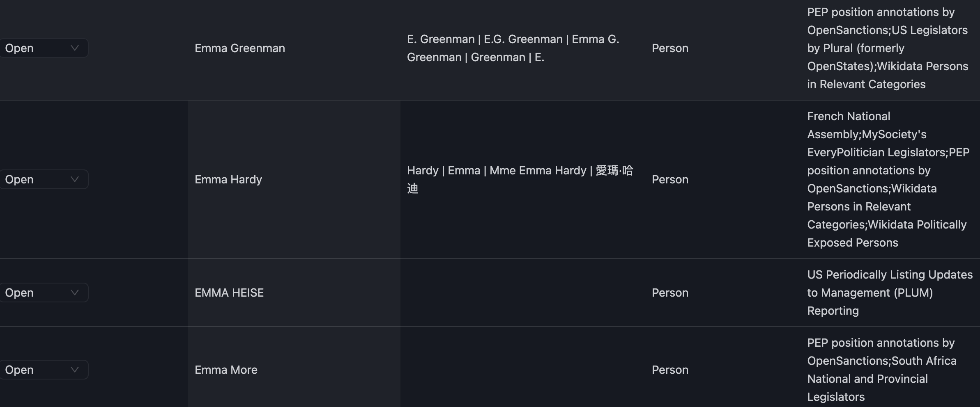The width and height of the screenshot is (980, 407).
Task: Select the Emma Greenman name cell
Action: (x=240, y=48)
